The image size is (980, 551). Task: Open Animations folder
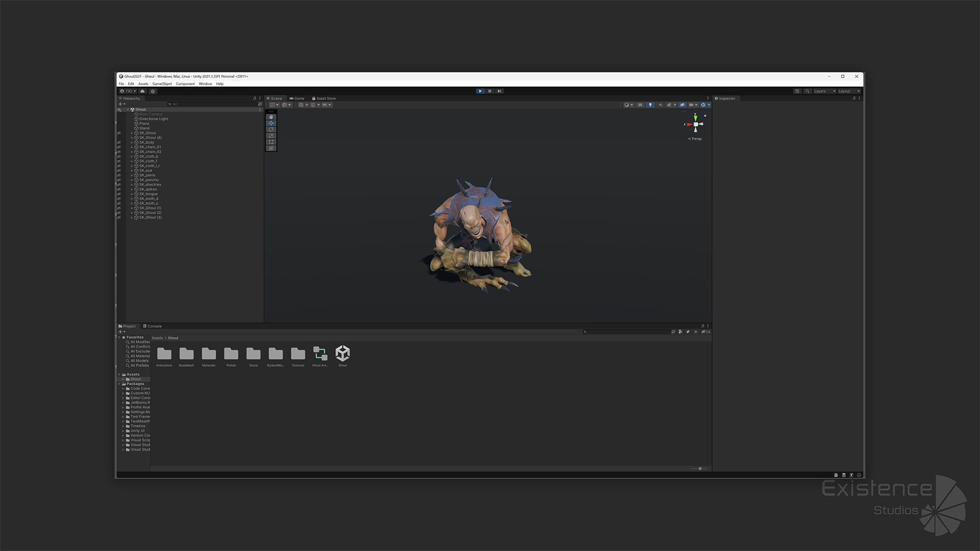coord(164,356)
